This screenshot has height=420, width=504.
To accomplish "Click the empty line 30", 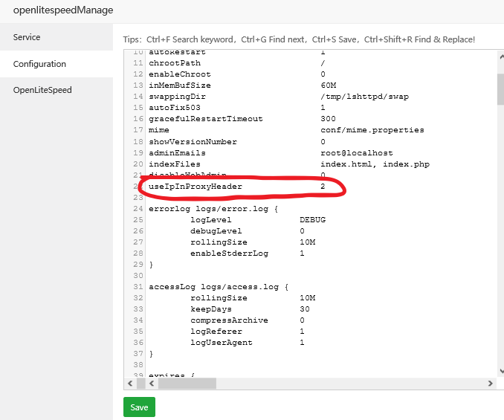I will pos(321,276).
